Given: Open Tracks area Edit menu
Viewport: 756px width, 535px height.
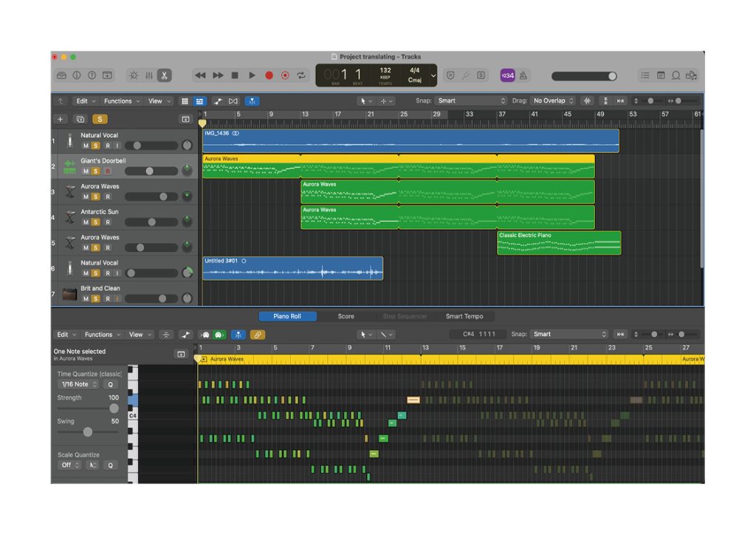Looking at the screenshot, I should (x=86, y=100).
